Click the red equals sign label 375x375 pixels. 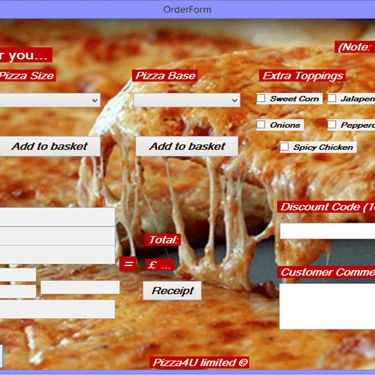click(x=128, y=264)
